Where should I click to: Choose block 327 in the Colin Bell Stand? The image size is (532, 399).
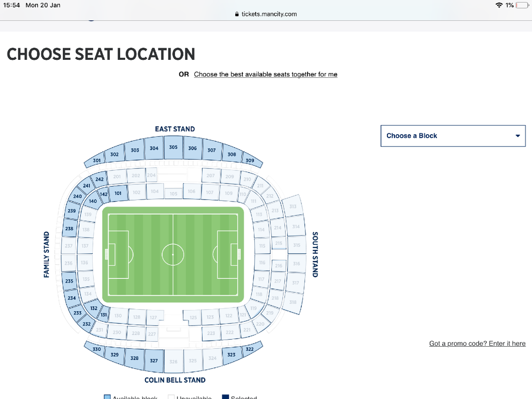tap(154, 360)
